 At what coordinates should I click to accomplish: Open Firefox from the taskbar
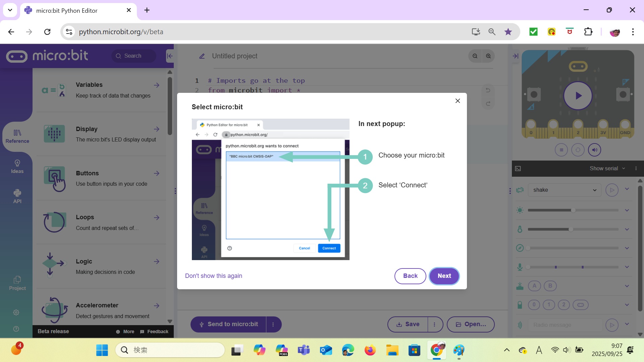pyautogui.click(x=370, y=350)
